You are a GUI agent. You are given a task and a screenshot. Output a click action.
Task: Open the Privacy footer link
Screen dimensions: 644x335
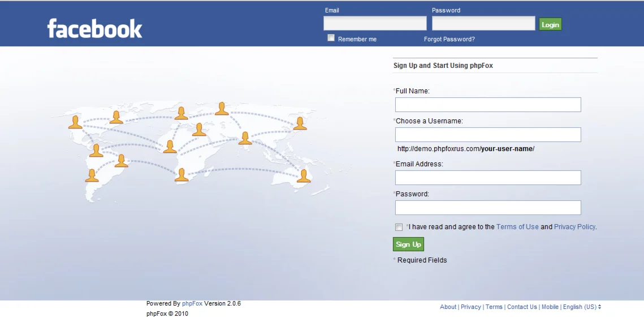tap(470, 307)
